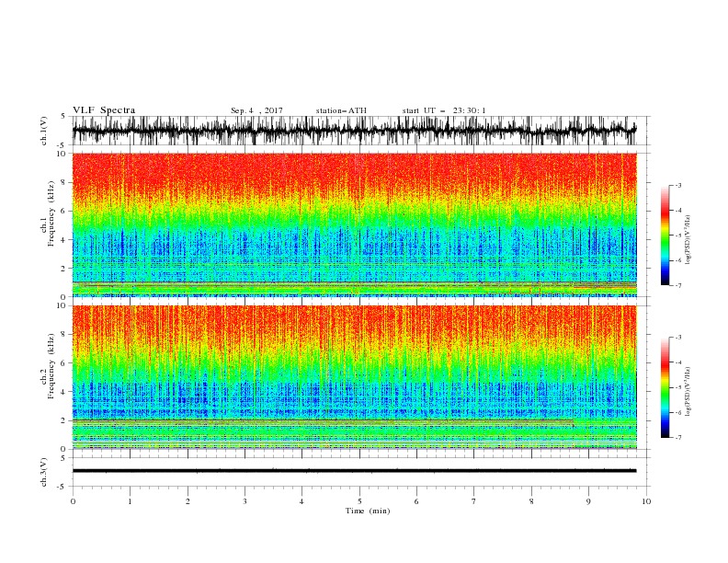728x563 pixels.
Task: Click the time axis tick label "5"
Action: point(359,501)
